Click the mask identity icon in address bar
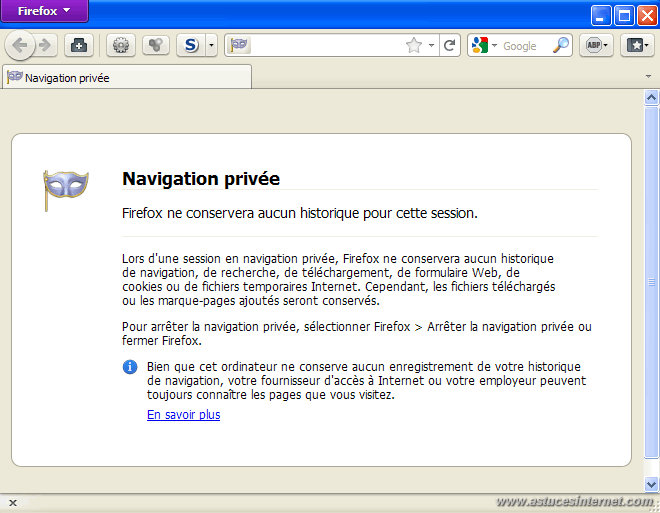This screenshot has height=513, width=660. [x=239, y=45]
